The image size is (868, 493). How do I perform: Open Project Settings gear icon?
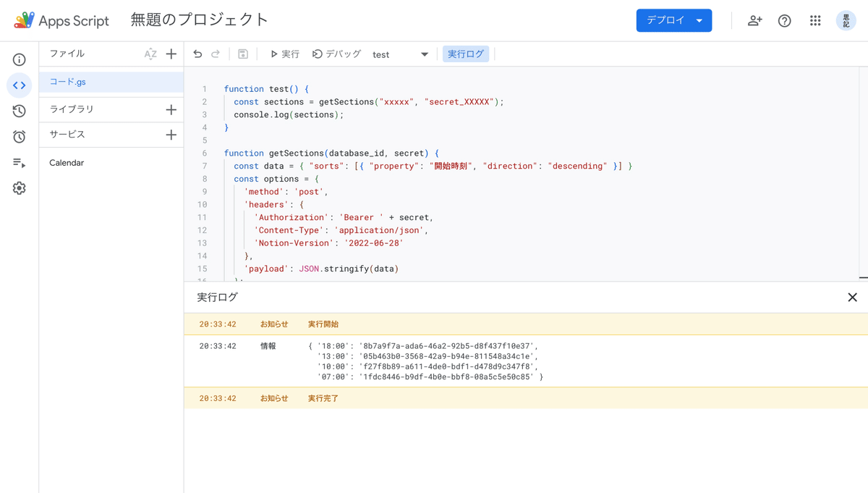pos(20,188)
